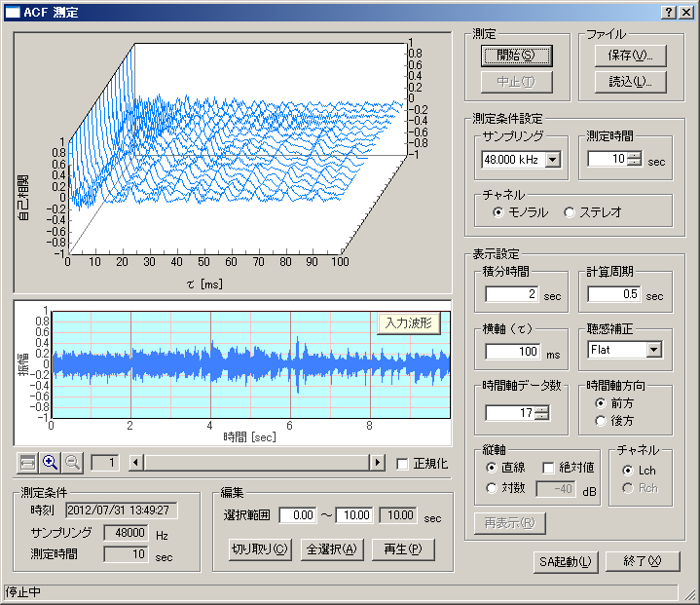Click selection start field showing 0.00

pyautogui.click(x=298, y=515)
